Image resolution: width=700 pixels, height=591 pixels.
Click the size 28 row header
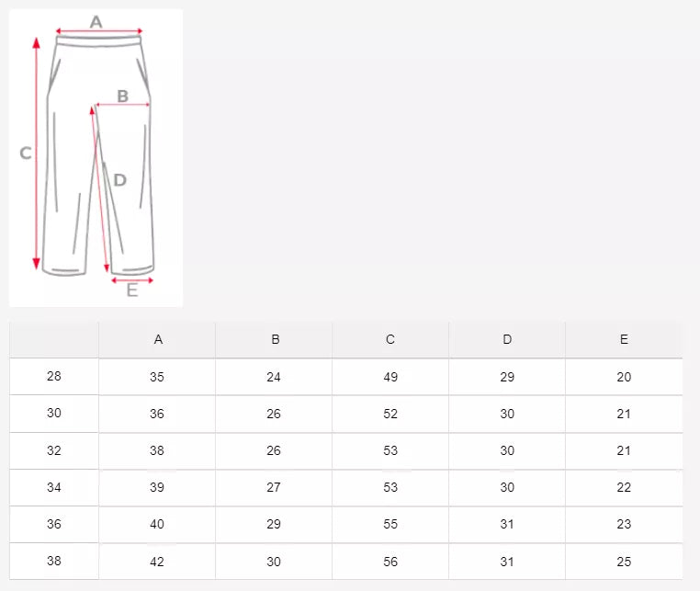tap(54, 377)
